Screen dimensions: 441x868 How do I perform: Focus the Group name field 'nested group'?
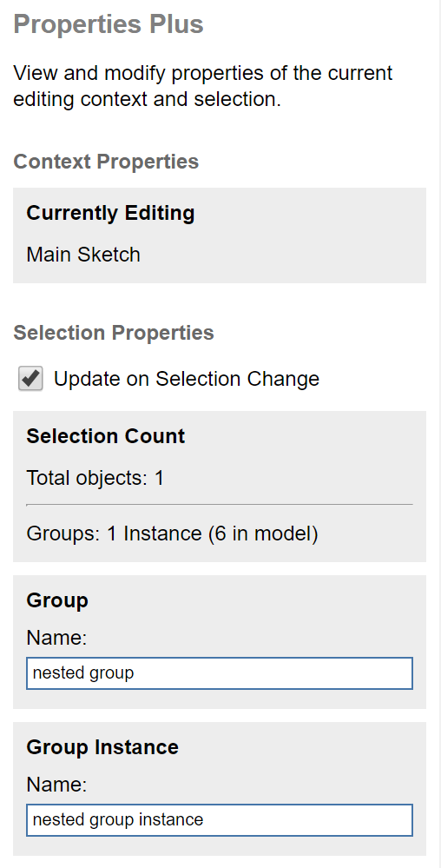pos(220,673)
